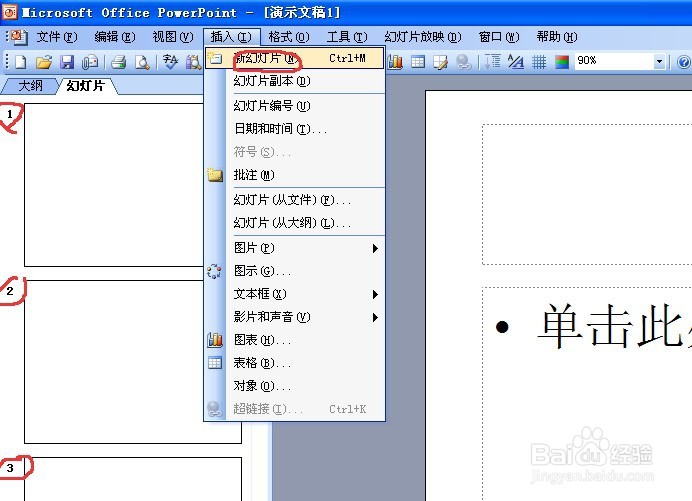Click the Save floppy disk icon
The height and width of the screenshot is (501, 692).
coord(67,62)
